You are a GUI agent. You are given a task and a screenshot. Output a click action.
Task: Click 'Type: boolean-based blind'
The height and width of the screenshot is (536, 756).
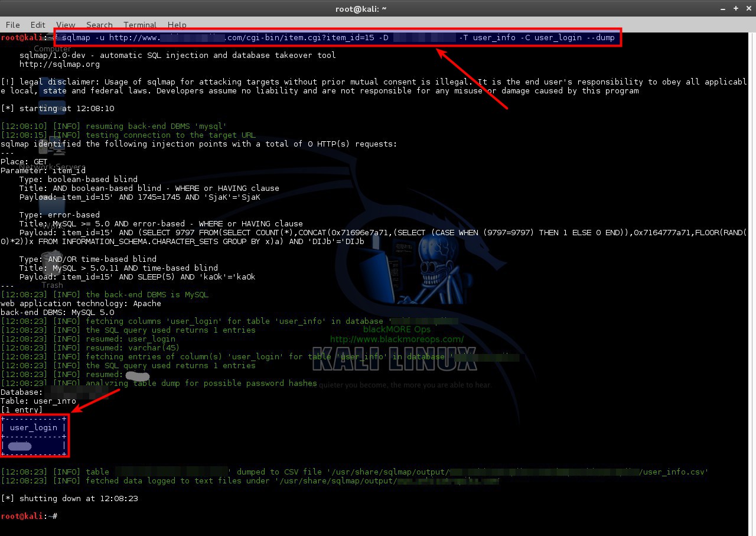coord(79,180)
